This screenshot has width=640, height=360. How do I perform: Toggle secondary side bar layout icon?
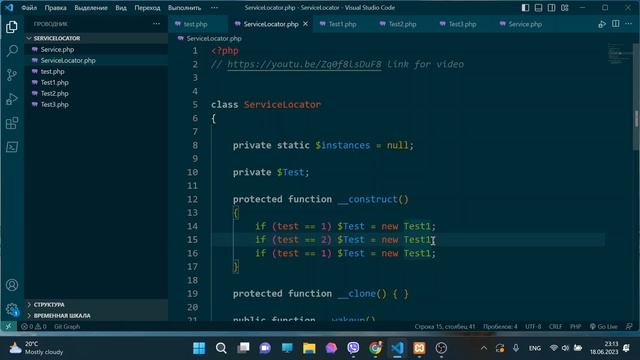[x=552, y=8]
